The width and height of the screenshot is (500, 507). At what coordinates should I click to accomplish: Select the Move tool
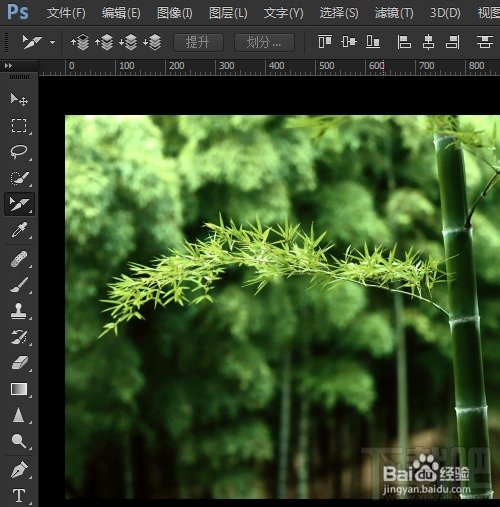pos(19,99)
